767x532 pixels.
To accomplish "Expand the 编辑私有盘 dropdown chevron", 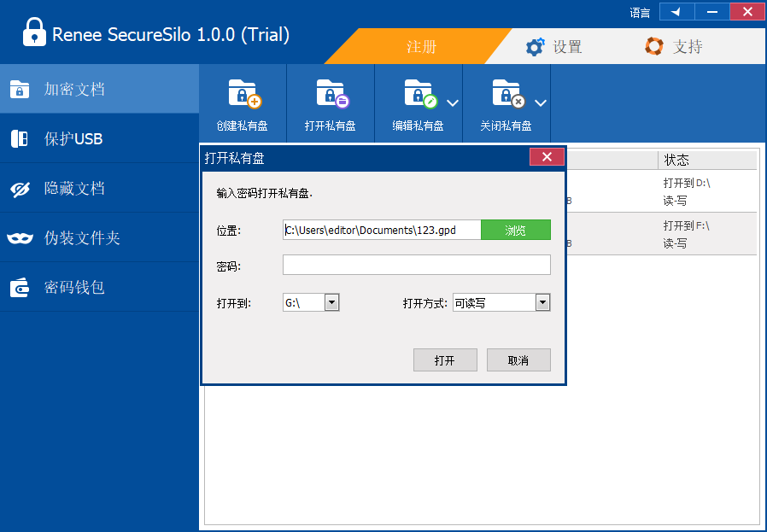I will click(x=453, y=103).
